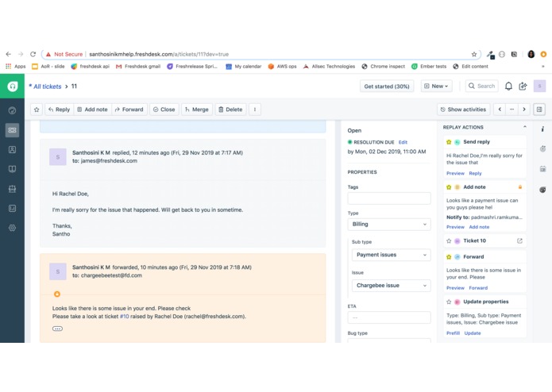The width and height of the screenshot is (552, 392).
Task: Open the Issue dropdown Chargebee issue
Action: (x=391, y=286)
